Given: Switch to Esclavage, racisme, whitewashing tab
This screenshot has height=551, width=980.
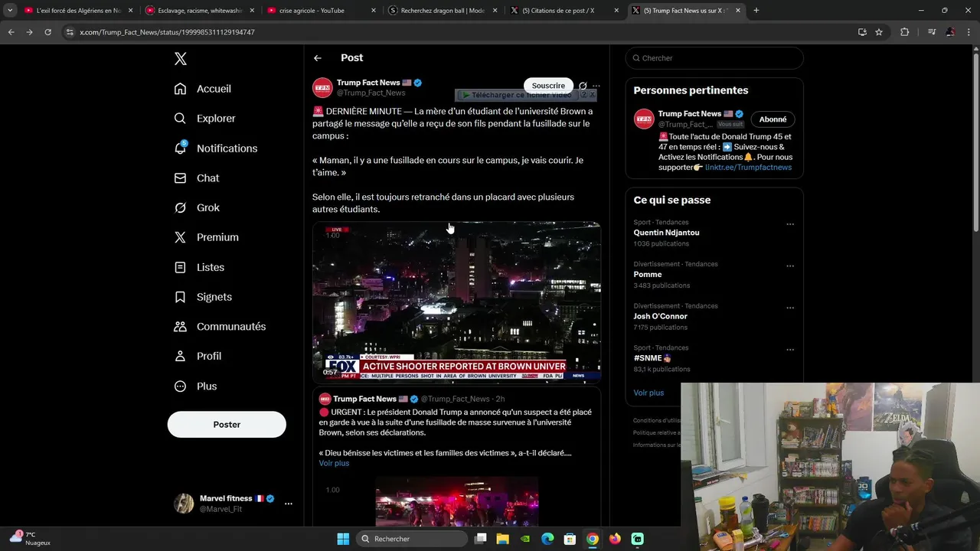Looking at the screenshot, I should [x=201, y=11].
